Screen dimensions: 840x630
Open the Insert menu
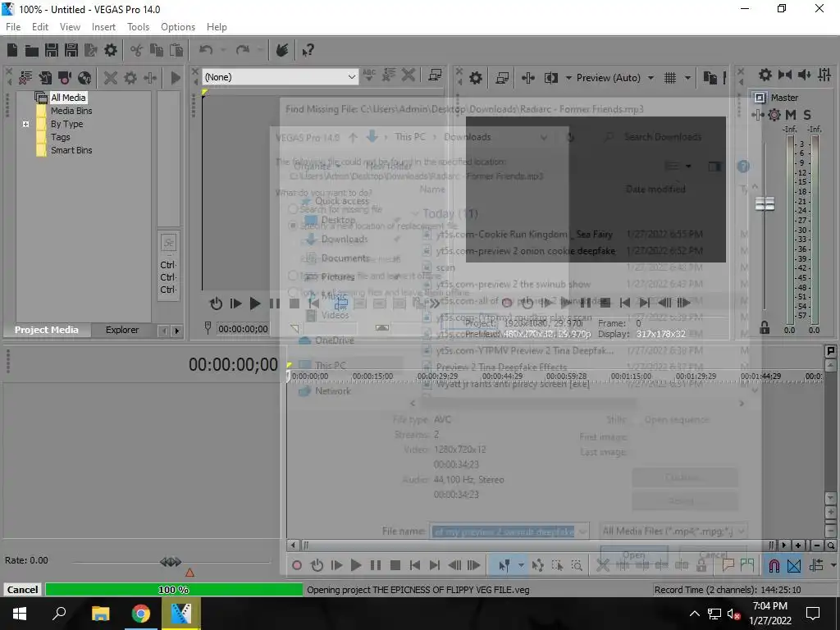pyautogui.click(x=103, y=27)
